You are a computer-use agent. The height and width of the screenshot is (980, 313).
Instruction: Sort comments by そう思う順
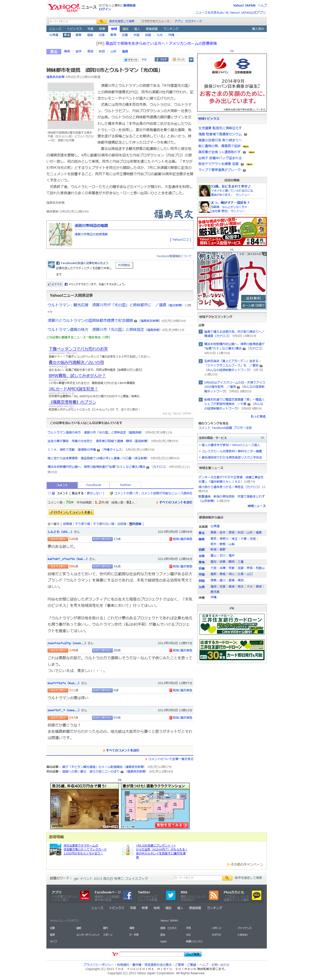pos(83,524)
